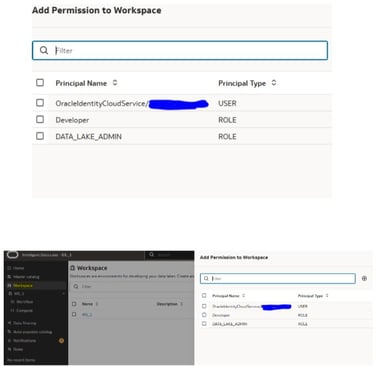The height and width of the screenshot is (366, 375).
Task: Click the Filter field on the Workspace page
Action: (133, 286)
